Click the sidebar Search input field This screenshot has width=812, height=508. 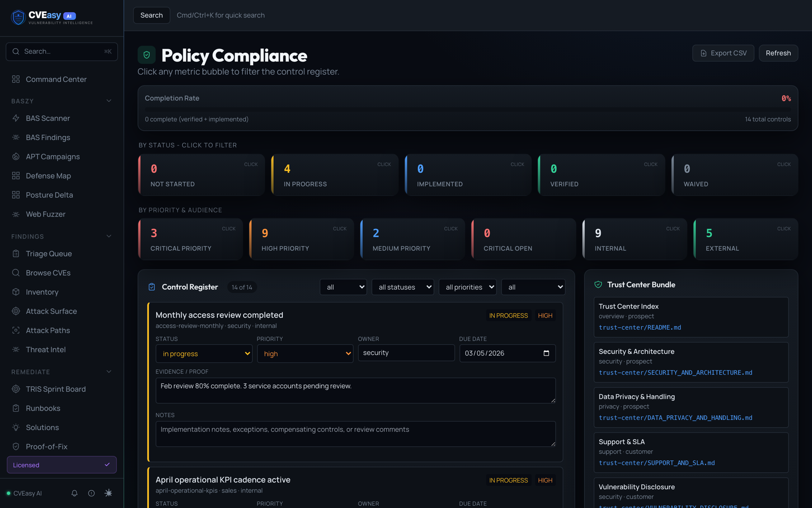62,51
